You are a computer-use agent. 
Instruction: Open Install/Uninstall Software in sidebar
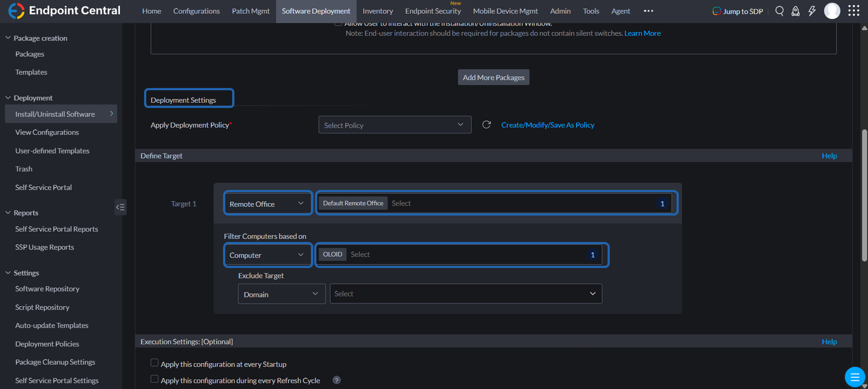point(61,114)
